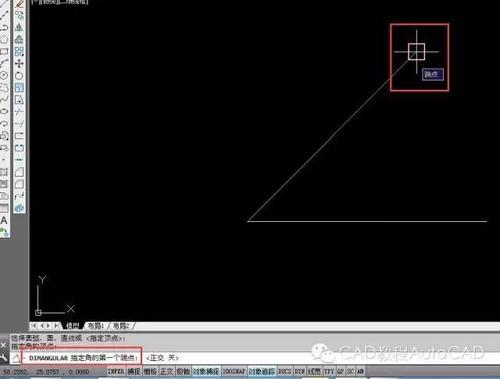Select the Extend tool
500x379 pixels.
19,123
